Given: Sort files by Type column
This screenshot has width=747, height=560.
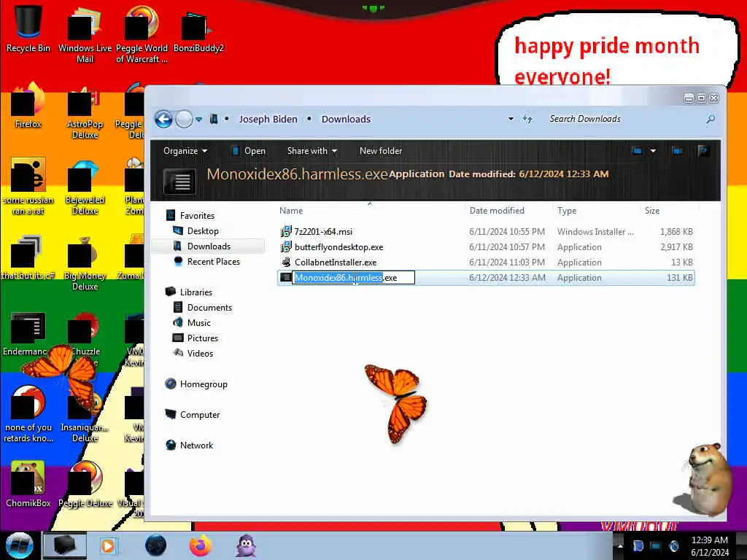Looking at the screenshot, I should click(x=566, y=211).
